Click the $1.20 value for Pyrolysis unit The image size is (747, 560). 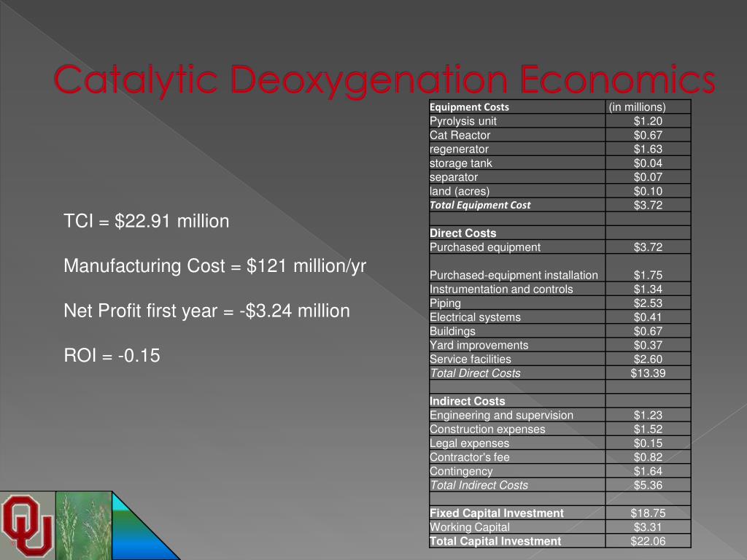tap(648, 121)
